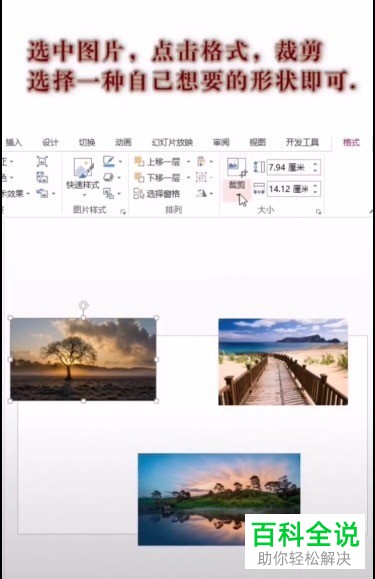Expand the 下移一层 dropdown arrow
This screenshot has height=579, width=375.
[x=189, y=178]
